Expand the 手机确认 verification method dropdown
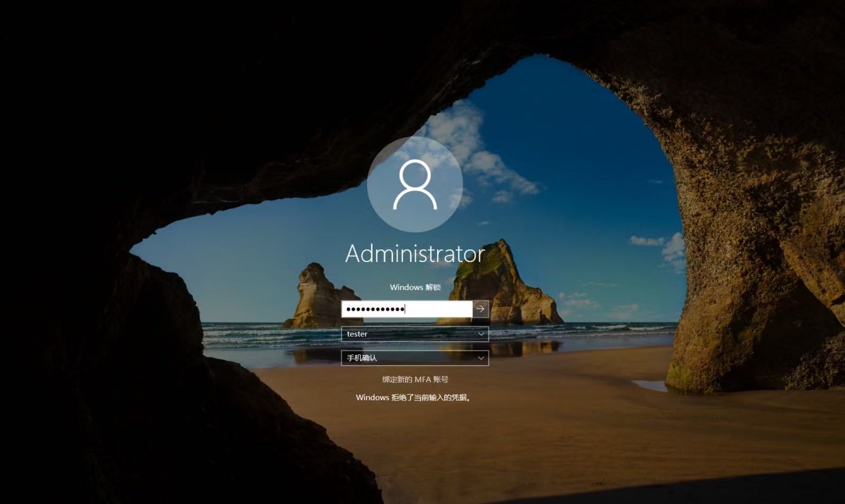The height and width of the screenshot is (504, 845). [414, 358]
